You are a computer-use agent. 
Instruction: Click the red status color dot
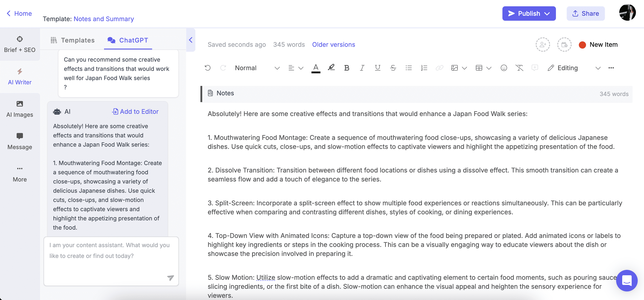point(582,45)
